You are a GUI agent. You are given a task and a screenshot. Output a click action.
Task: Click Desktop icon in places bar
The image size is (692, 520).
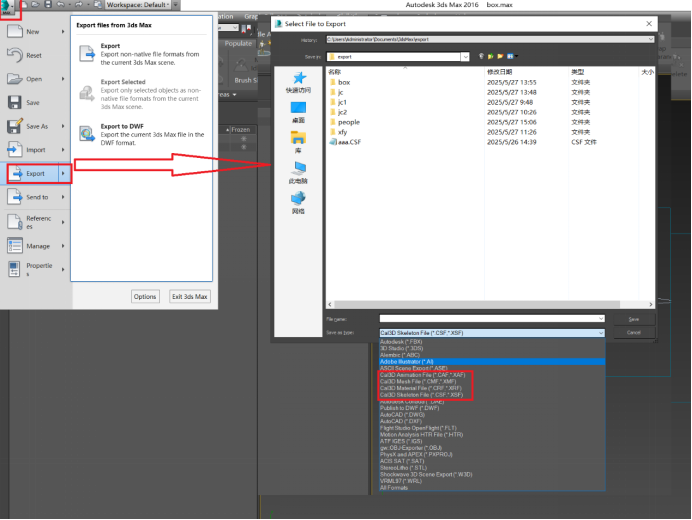298,113
